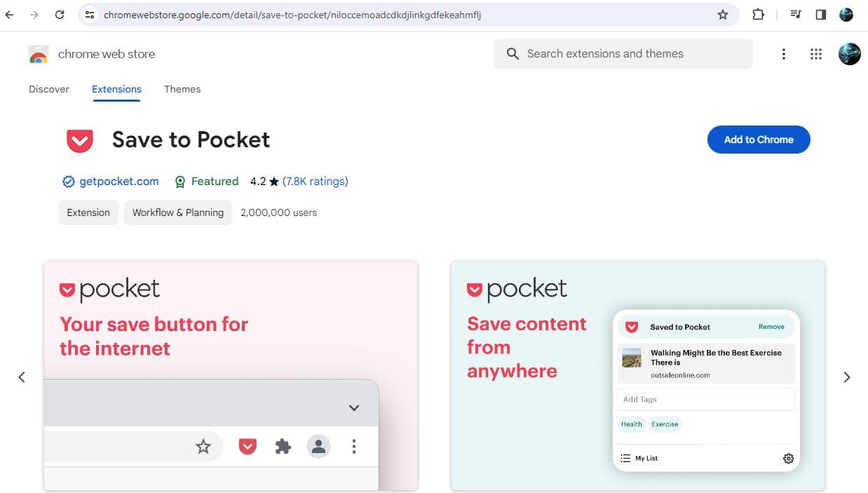Click the address bar URL

292,15
